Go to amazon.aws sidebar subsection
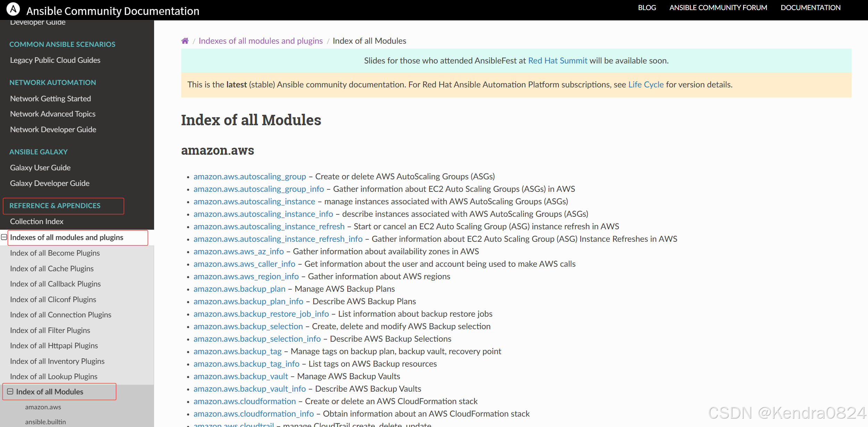Image resolution: width=868 pixels, height=427 pixels. [x=43, y=407]
